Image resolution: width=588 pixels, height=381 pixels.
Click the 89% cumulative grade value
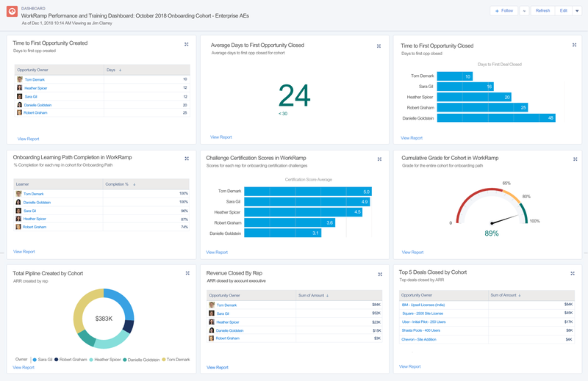click(x=492, y=233)
